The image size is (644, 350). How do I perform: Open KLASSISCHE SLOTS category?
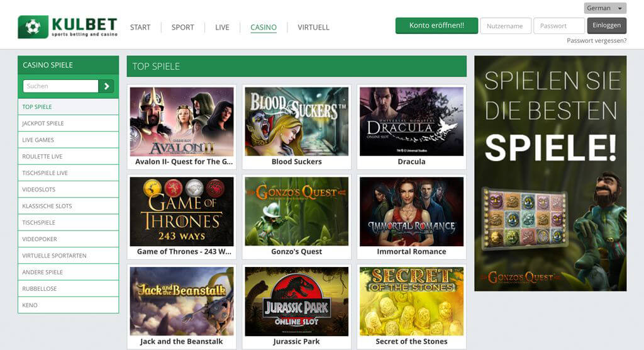[x=68, y=206]
